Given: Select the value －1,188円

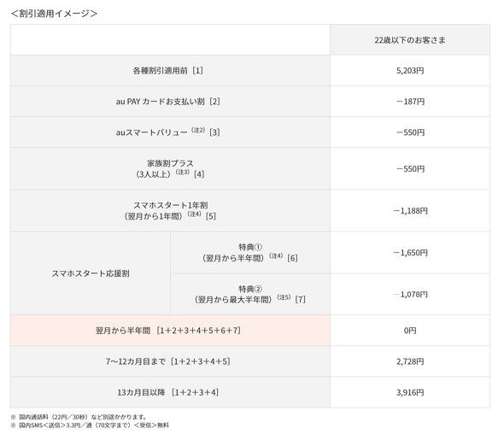Looking at the screenshot, I should coord(410,210).
